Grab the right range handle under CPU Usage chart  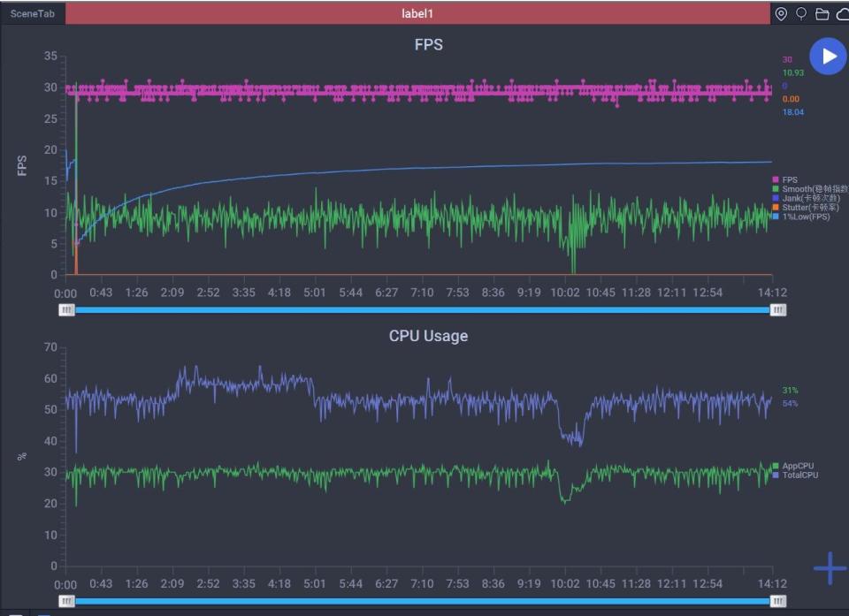[x=778, y=601]
